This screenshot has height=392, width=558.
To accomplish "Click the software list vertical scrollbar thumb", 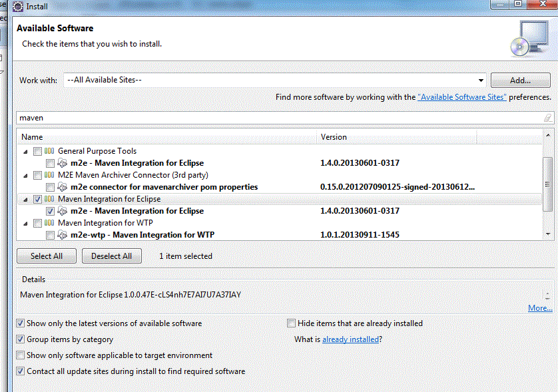I will [548, 184].
